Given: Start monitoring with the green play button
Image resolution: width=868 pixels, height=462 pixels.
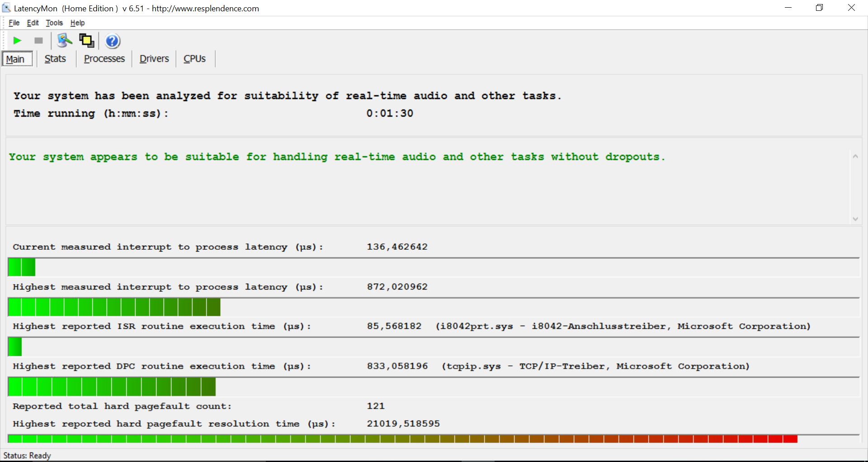Looking at the screenshot, I should pyautogui.click(x=17, y=41).
